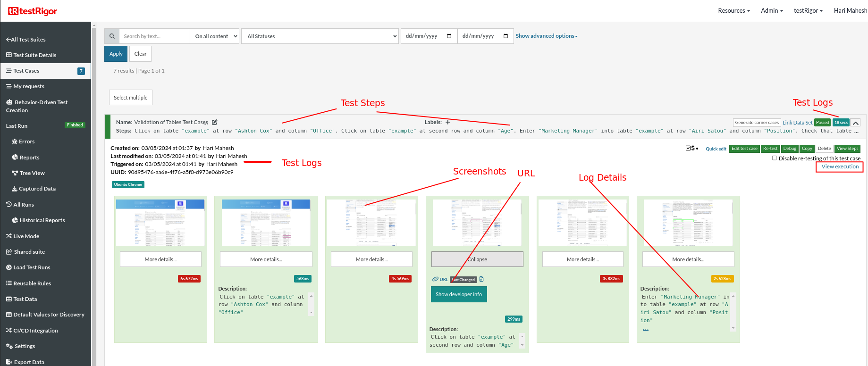This screenshot has width=868, height=366.
Task: Open Live Mode from the sidebar
Action: pos(26,236)
